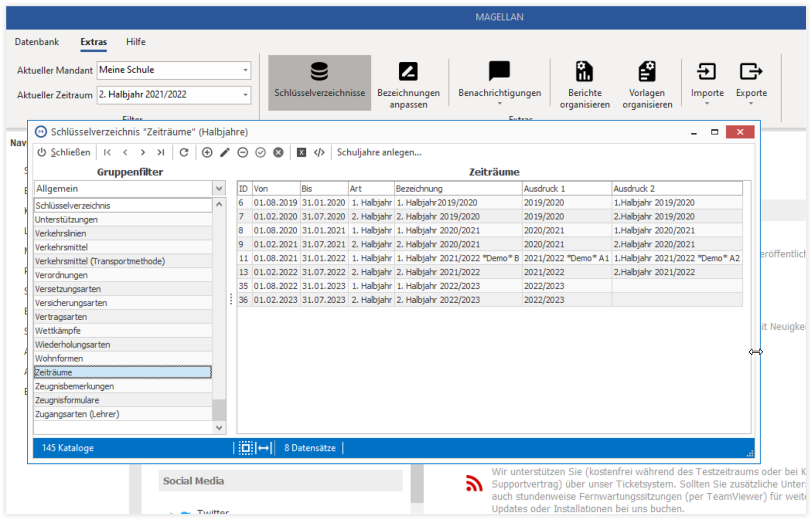Edit the record using the pencil icon
Viewport: 812px width, 520px height.
[225, 152]
